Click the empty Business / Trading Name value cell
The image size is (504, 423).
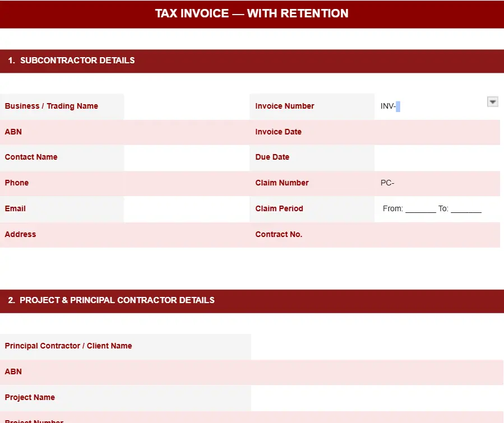click(186, 106)
